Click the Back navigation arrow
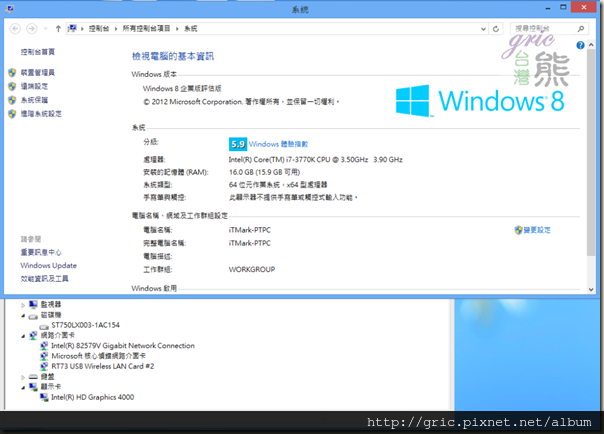Image resolution: width=604 pixels, height=434 pixels. click(15, 28)
